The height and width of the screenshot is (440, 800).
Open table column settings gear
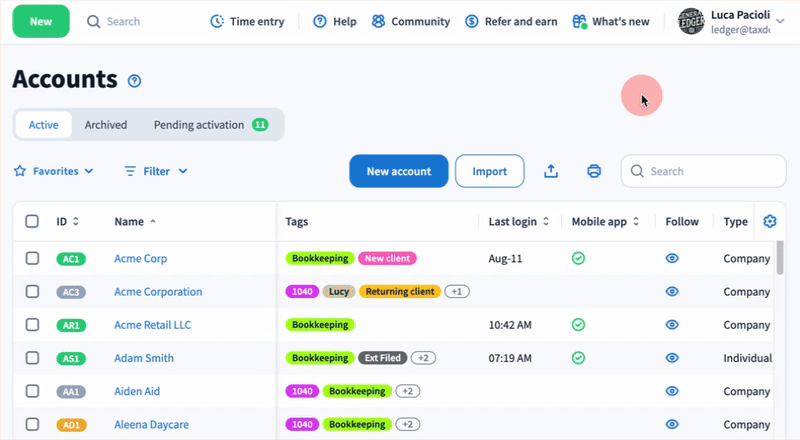point(769,221)
